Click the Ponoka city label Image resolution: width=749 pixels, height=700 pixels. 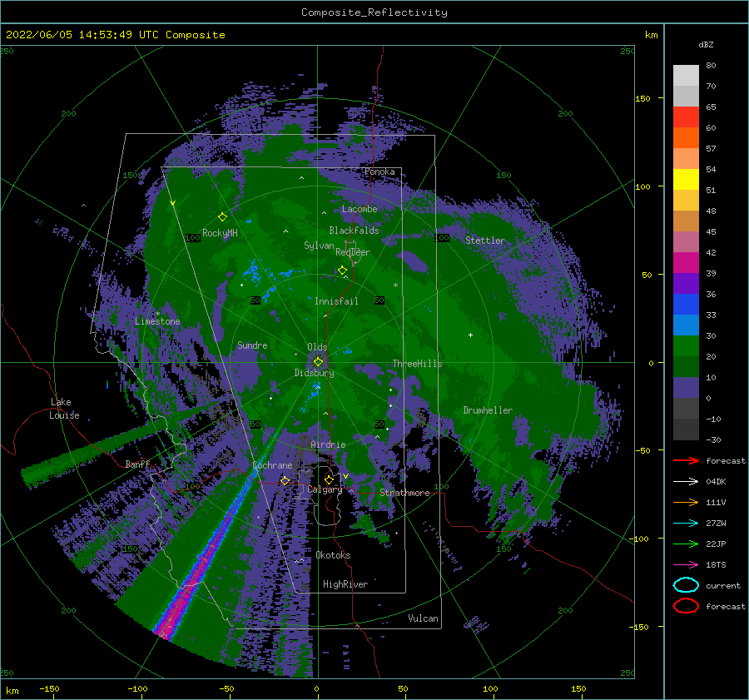379,171
